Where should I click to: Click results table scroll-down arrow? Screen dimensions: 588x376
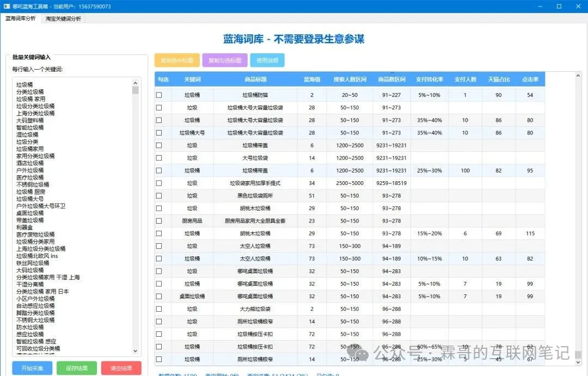(x=578, y=362)
